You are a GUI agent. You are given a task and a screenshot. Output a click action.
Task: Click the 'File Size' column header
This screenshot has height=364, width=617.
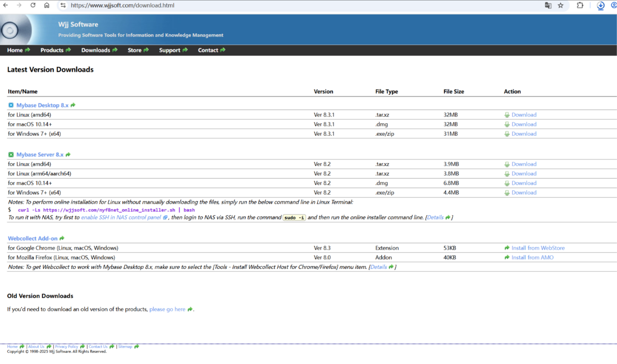coord(454,92)
